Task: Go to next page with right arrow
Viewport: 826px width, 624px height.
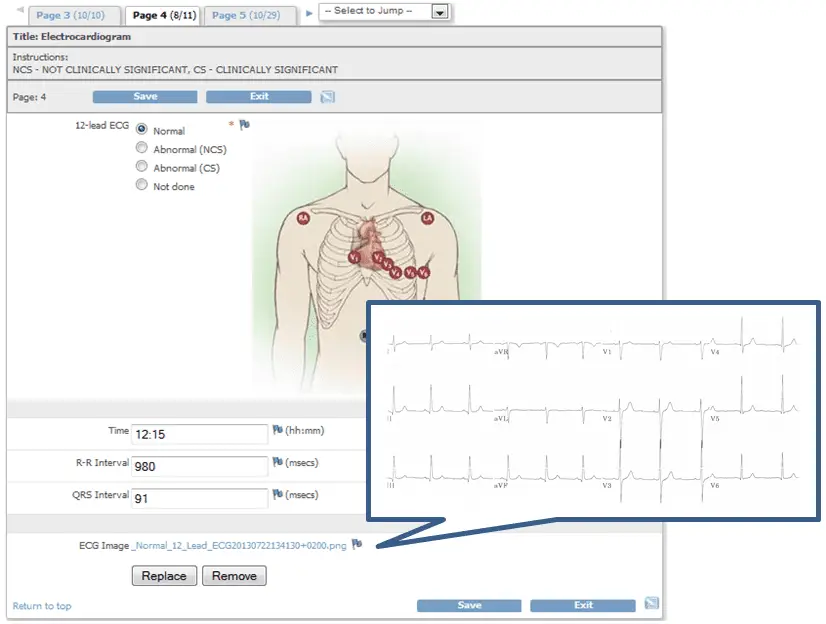Action: pyautogui.click(x=309, y=13)
